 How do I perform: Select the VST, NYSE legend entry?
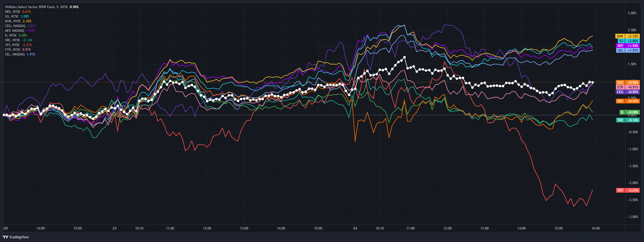click(x=18, y=45)
